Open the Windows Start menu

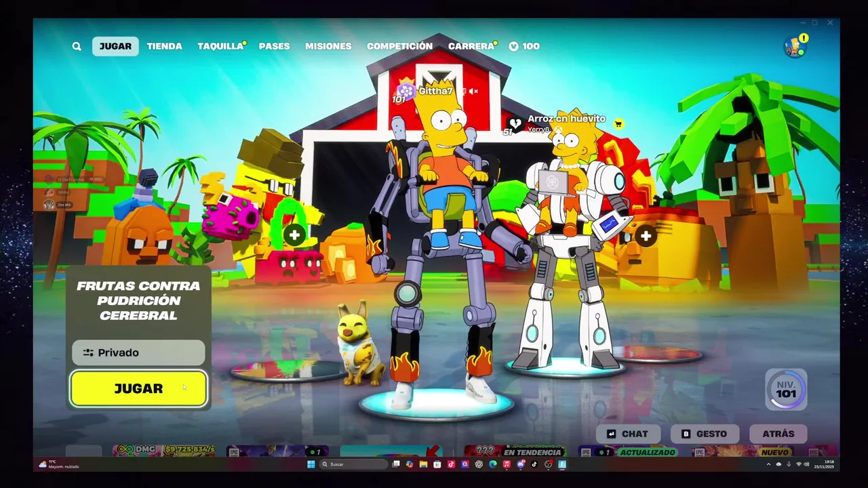point(311,464)
